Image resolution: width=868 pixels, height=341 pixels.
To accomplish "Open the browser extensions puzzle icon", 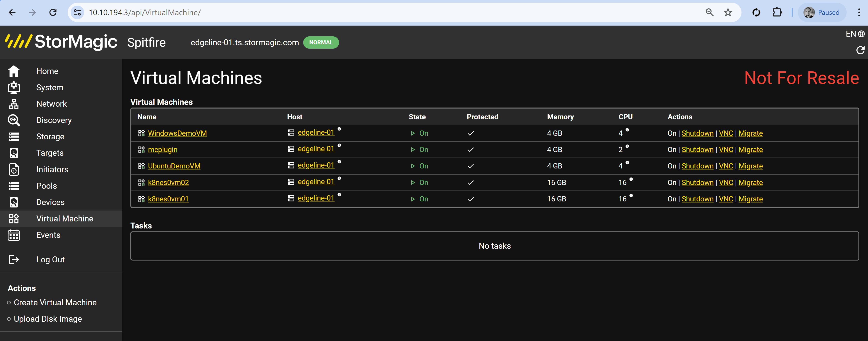I will point(777,13).
